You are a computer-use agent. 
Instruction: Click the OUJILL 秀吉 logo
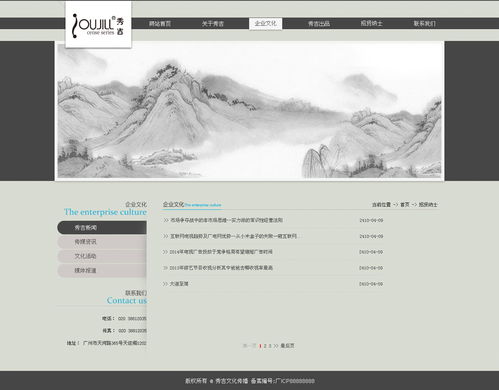click(98, 25)
